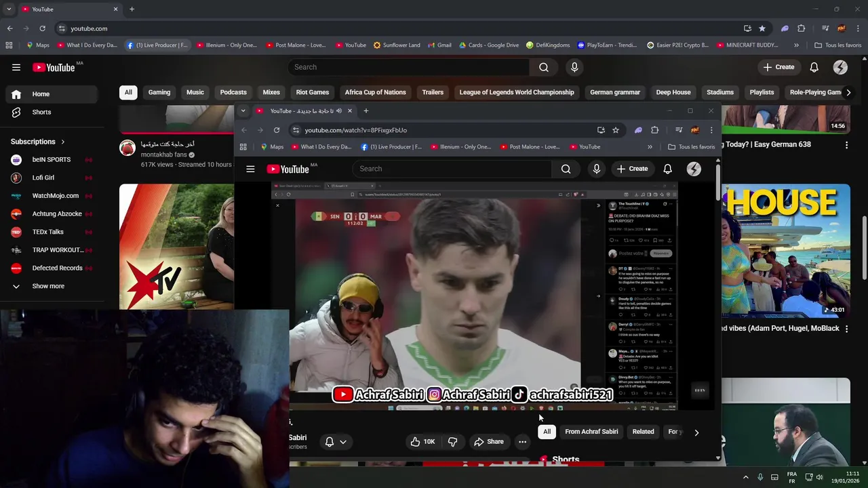Open subscription notification bell dropdown under video
This screenshot has width=868, height=488.
point(336,442)
